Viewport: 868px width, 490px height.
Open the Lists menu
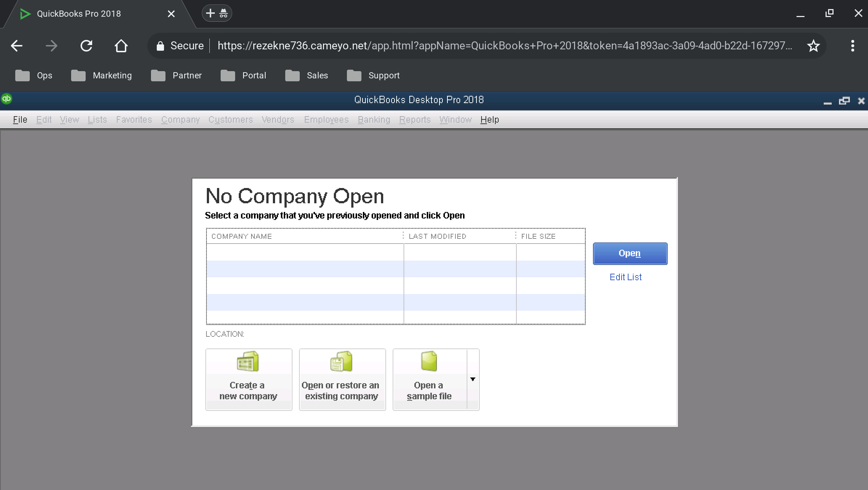coord(97,119)
